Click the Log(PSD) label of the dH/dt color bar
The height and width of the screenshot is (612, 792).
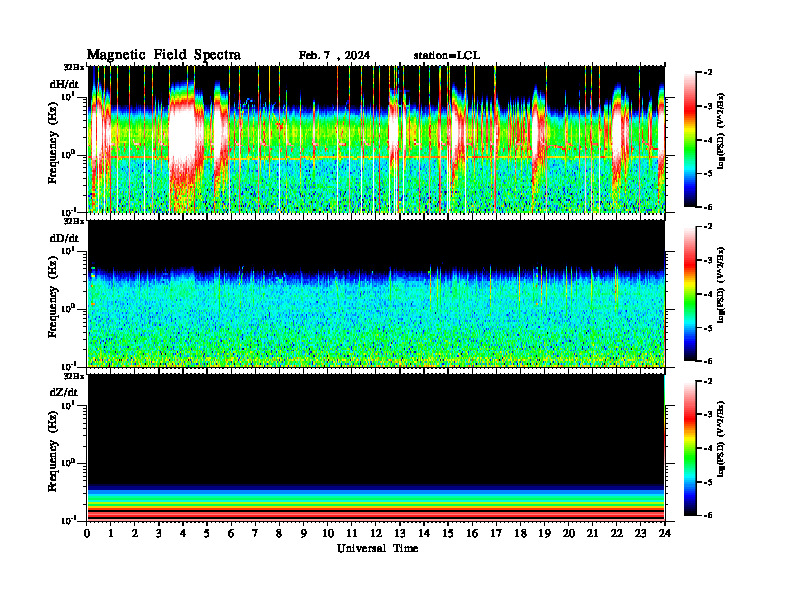tap(721, 131)
